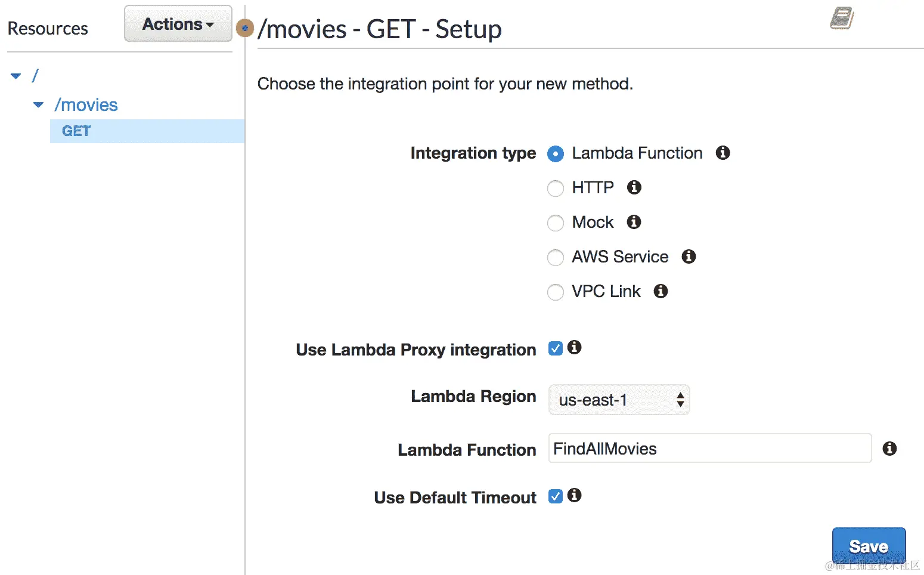Click info icon right of FindAllMovies field
924x575 pixels.
(889, 449)
